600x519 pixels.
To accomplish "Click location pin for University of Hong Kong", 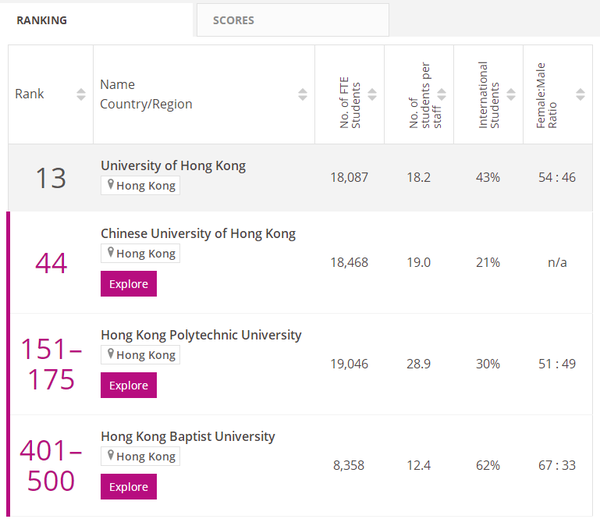I will tap(111, 185).
